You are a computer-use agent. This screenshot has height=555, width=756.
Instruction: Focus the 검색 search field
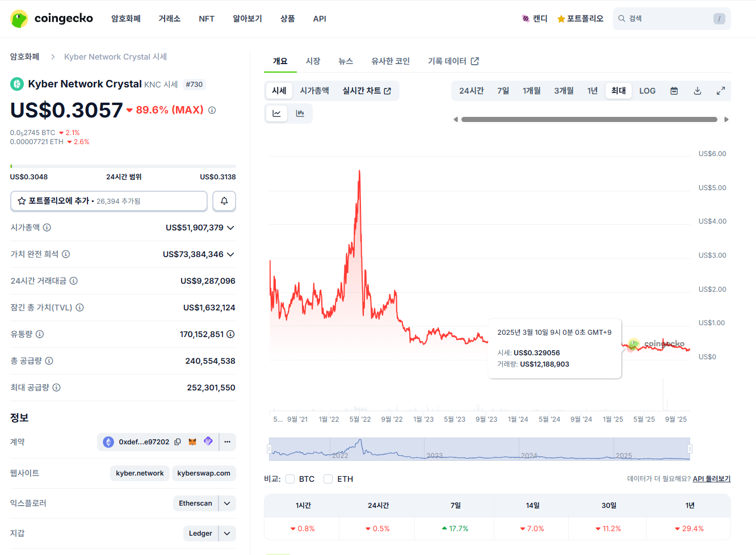point(672,19)
